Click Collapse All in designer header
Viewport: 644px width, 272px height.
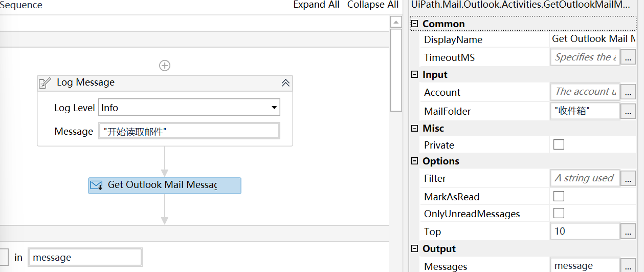tap(372, 5)
